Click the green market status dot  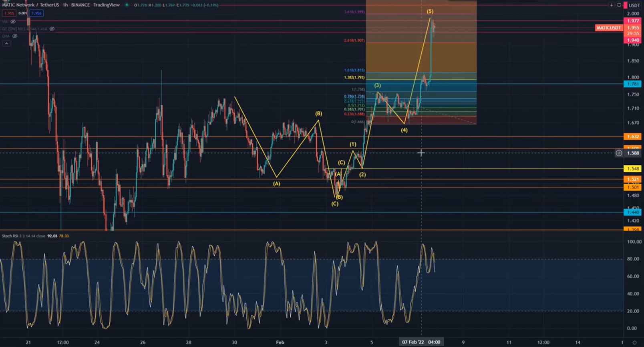coord(127,5)
